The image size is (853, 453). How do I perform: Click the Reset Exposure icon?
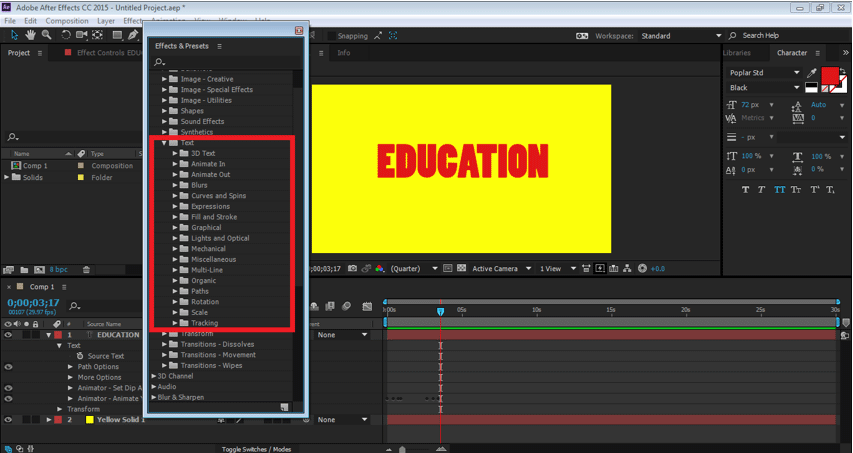pyautogui.click(x=642, y=269)
